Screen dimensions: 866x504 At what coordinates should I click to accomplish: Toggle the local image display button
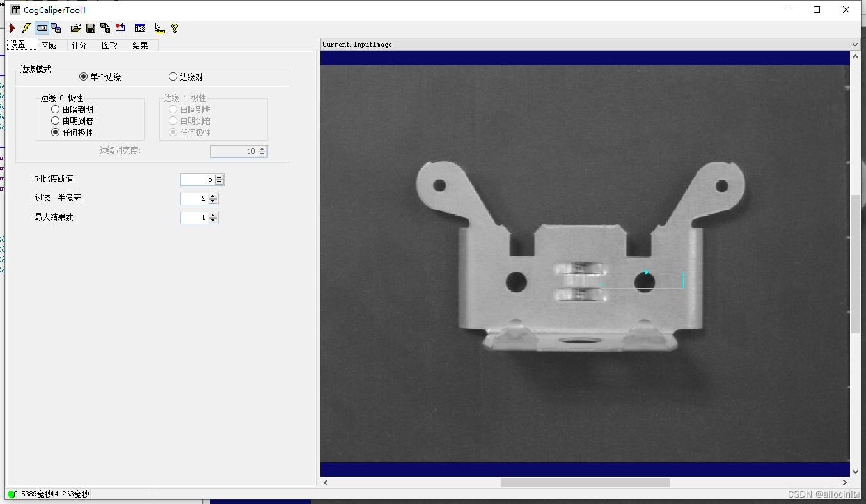click(42, 28)
